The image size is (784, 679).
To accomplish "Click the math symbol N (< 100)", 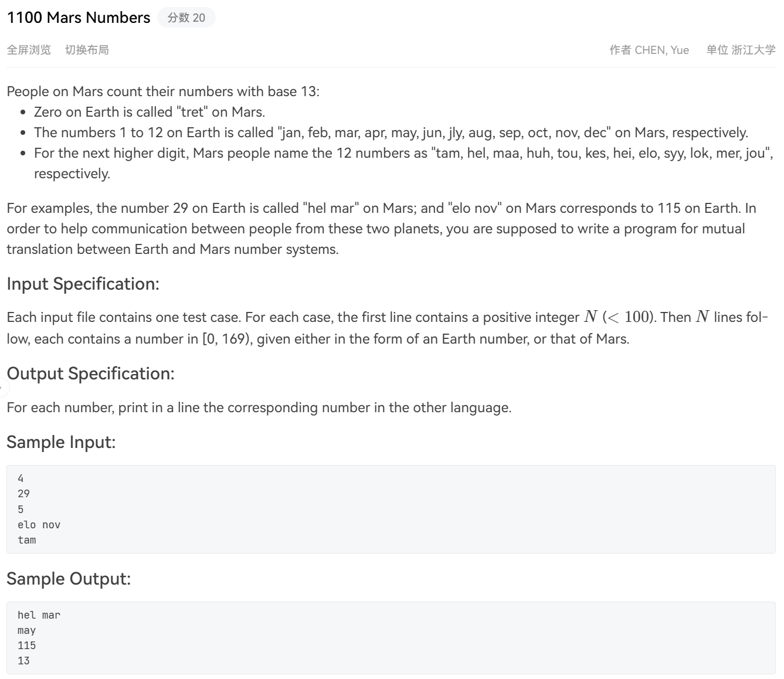I will click(x=620, y=317).
